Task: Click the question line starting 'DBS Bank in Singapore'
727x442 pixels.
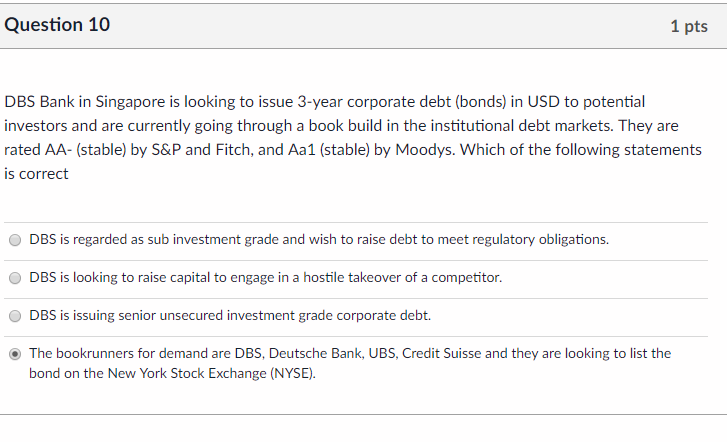Action: tap(325, 102)
